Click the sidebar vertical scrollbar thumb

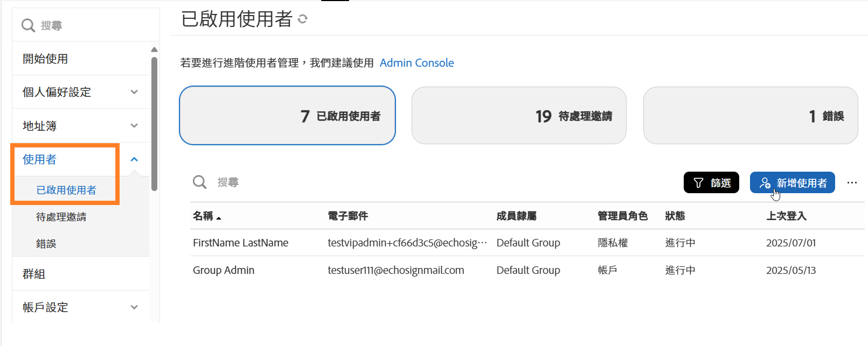[155, 124]
